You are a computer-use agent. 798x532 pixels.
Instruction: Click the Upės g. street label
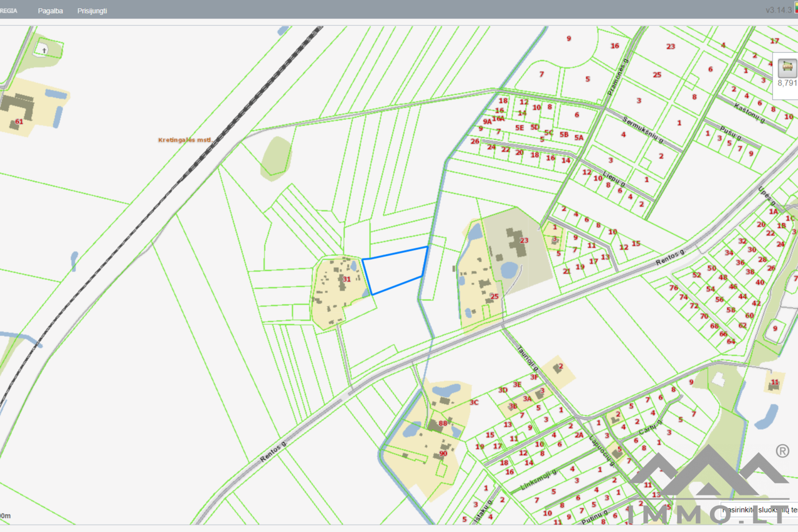point(767,195)
